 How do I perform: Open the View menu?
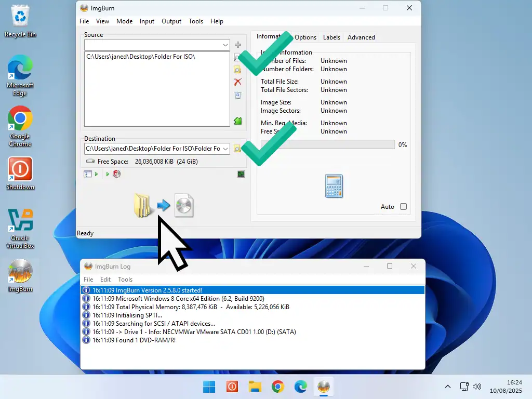[102, 21]
